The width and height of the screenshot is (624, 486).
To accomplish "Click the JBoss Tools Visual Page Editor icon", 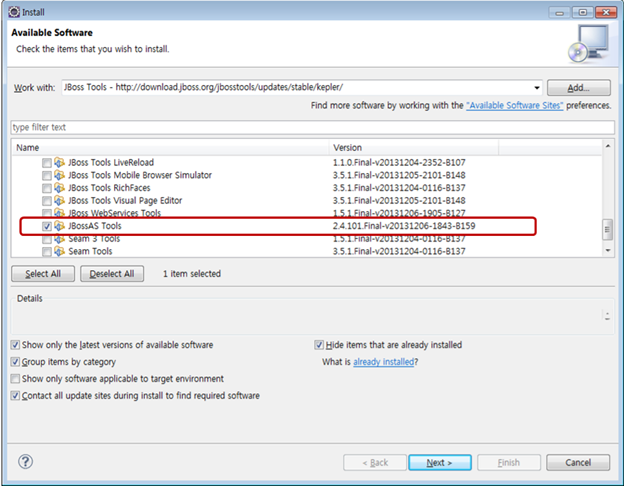I will (60, 200).
